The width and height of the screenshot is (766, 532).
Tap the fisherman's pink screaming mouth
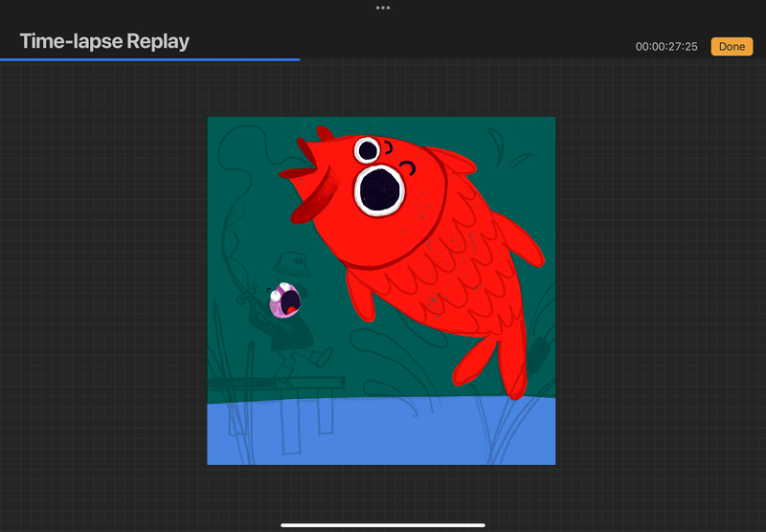click(287, 301)
